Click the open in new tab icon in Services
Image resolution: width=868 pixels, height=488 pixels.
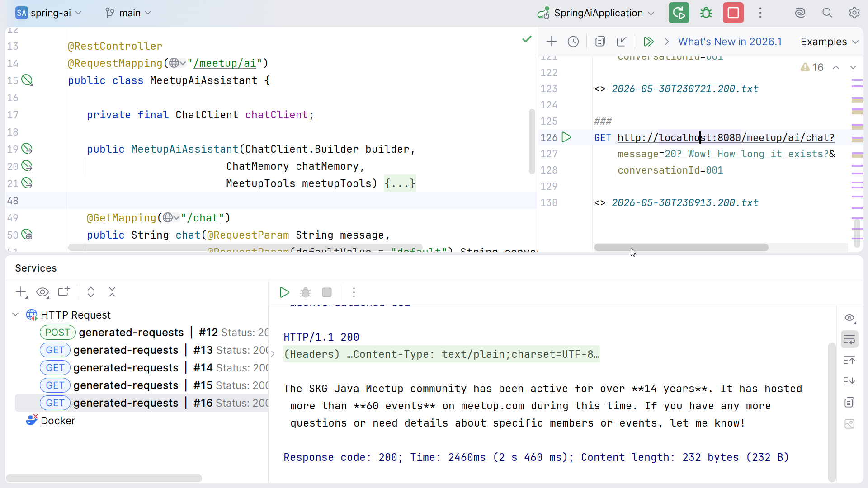64,291
